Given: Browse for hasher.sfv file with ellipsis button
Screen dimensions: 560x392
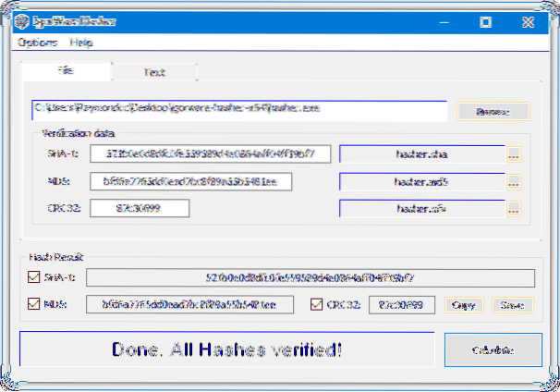Looking at the screenshot, I should point(514,210).
